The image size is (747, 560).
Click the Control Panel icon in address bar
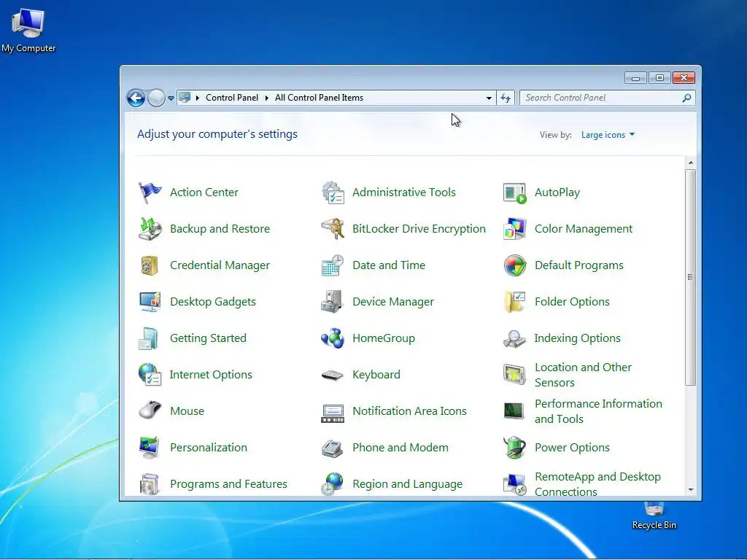[185, 98]
